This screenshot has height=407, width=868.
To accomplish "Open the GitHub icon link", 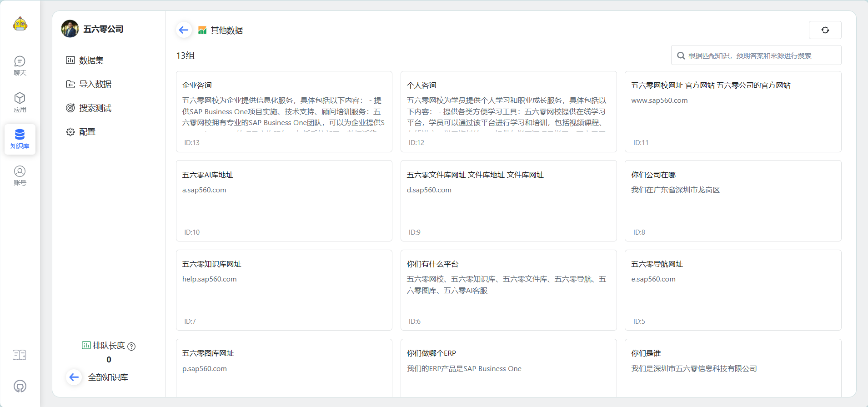I will coord(20,386).
